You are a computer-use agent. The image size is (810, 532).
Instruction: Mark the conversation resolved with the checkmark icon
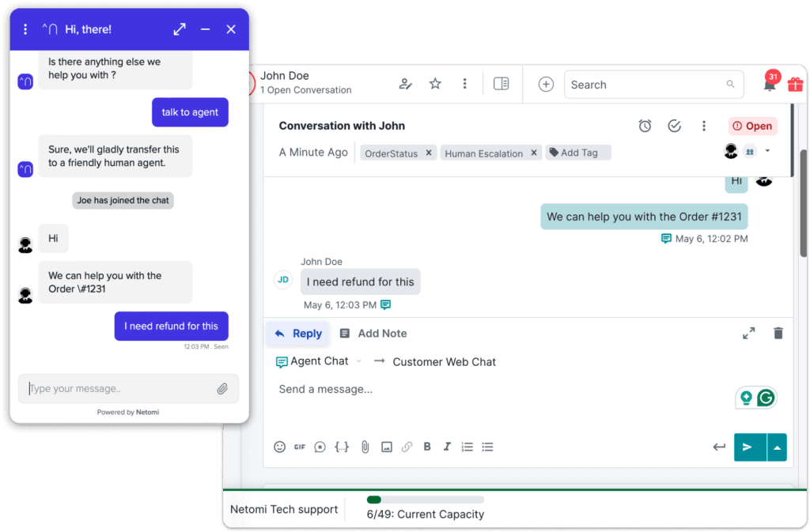[674, 125]
